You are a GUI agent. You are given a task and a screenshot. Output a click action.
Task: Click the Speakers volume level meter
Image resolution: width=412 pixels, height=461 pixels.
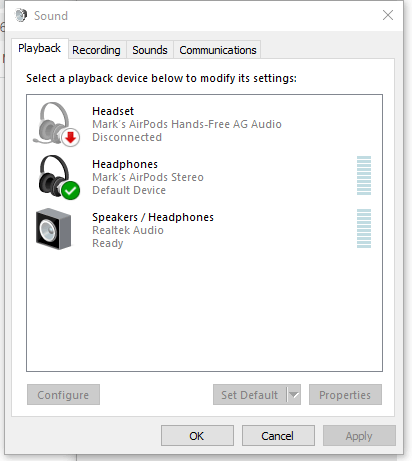pyautogui.click(x=364, y=228)
